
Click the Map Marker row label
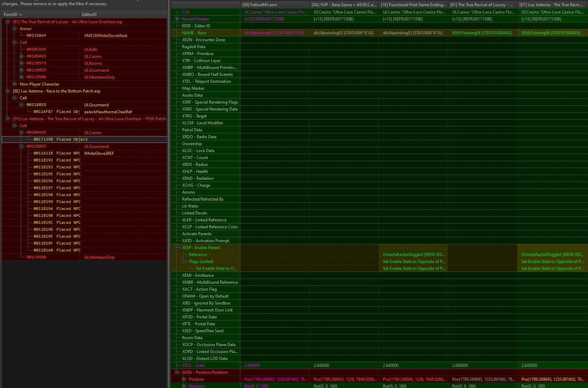click(x=193, y=88)
